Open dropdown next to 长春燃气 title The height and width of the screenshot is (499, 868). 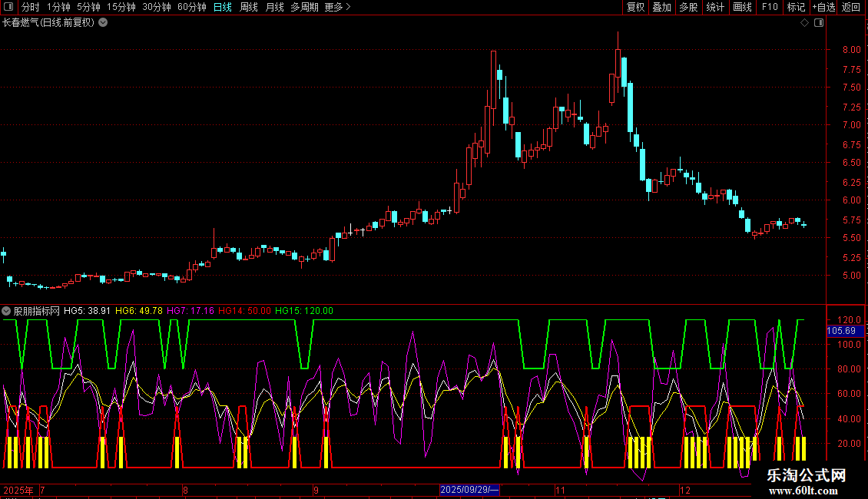tap(103, 23)
